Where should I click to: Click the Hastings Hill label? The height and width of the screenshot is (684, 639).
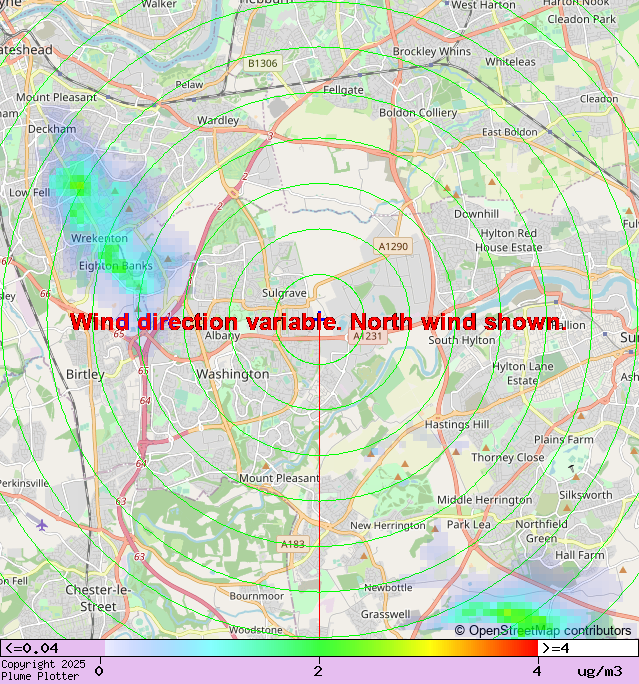pyautogui.click(x=457, y=424)
